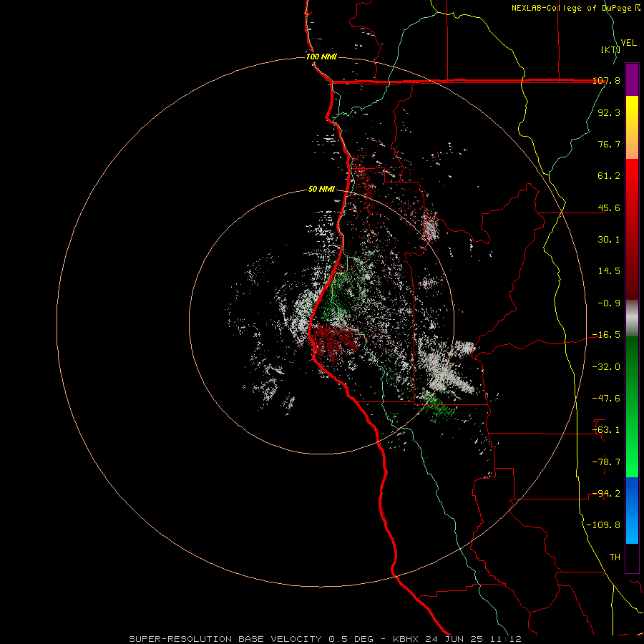
Task: Click the -109.8 scale value
Action: (x=603, y=525)
